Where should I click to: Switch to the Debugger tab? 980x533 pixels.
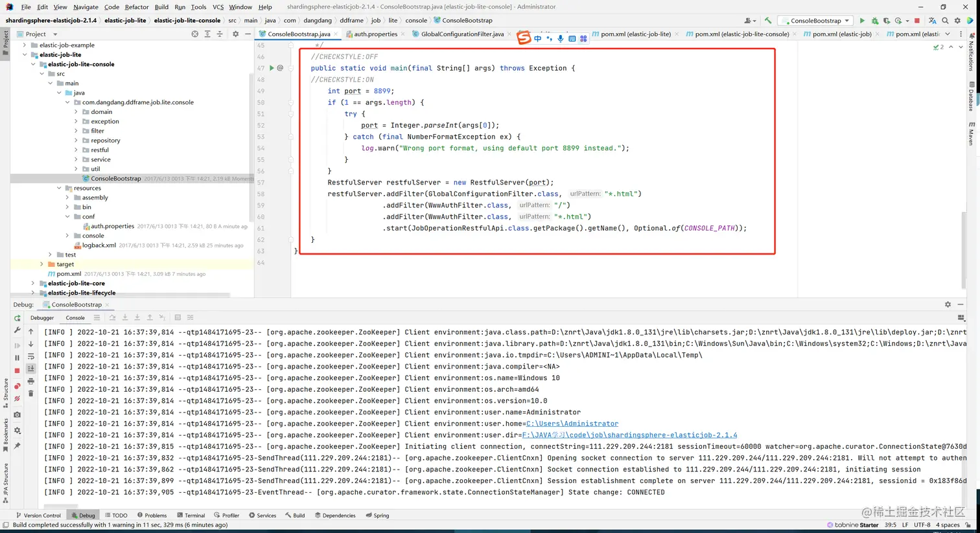tap(42, 318)
